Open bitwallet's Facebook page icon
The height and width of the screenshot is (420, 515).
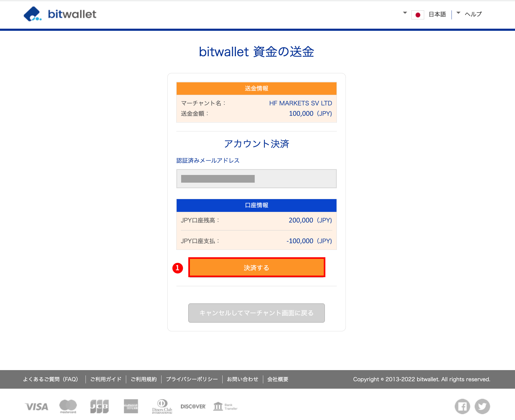point(462,406)
